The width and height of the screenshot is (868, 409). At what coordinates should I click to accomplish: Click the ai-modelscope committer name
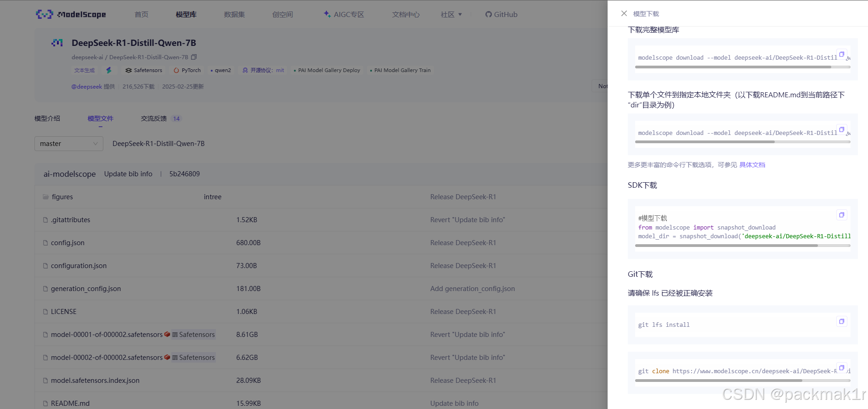70,174
